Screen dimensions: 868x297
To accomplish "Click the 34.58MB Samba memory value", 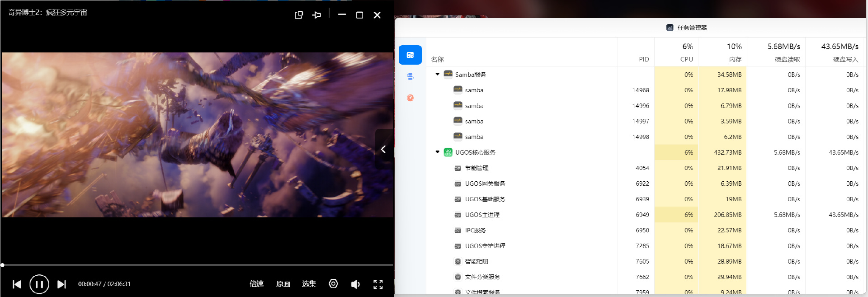I will click(729, 75).
